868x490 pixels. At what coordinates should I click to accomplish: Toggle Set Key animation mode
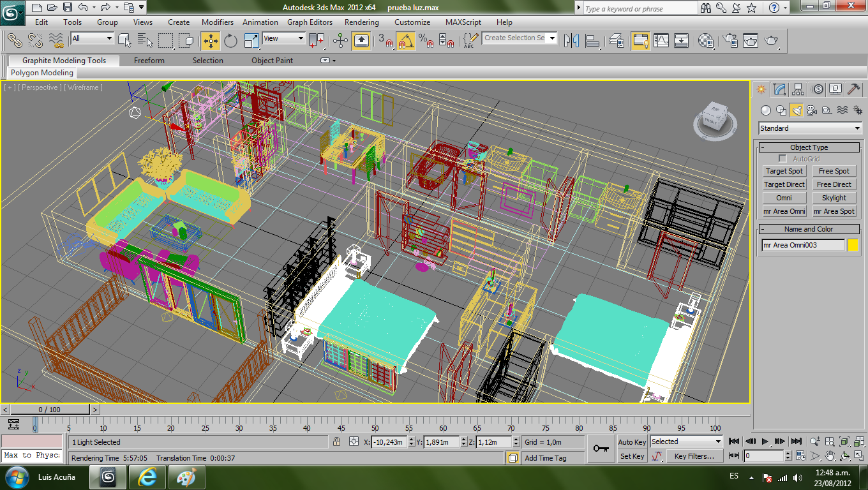(x=632, y=456)
